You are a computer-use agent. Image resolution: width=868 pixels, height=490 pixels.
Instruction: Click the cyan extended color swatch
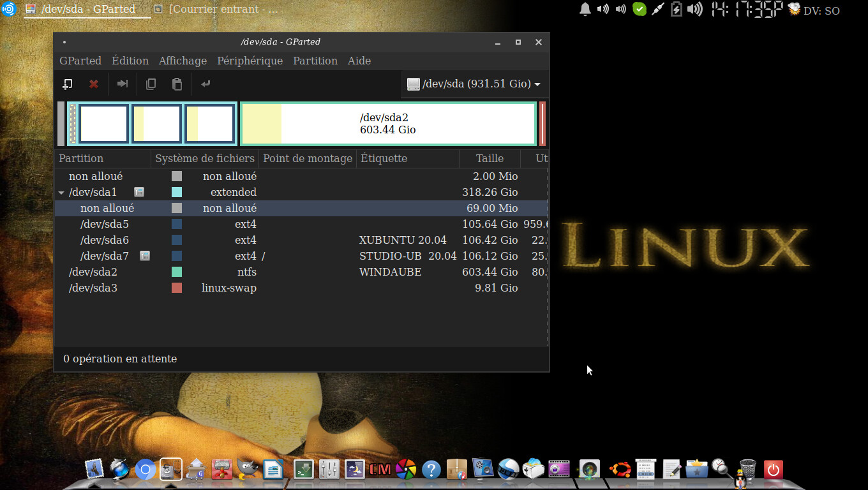pyautogui.click(x=177, y=192)
